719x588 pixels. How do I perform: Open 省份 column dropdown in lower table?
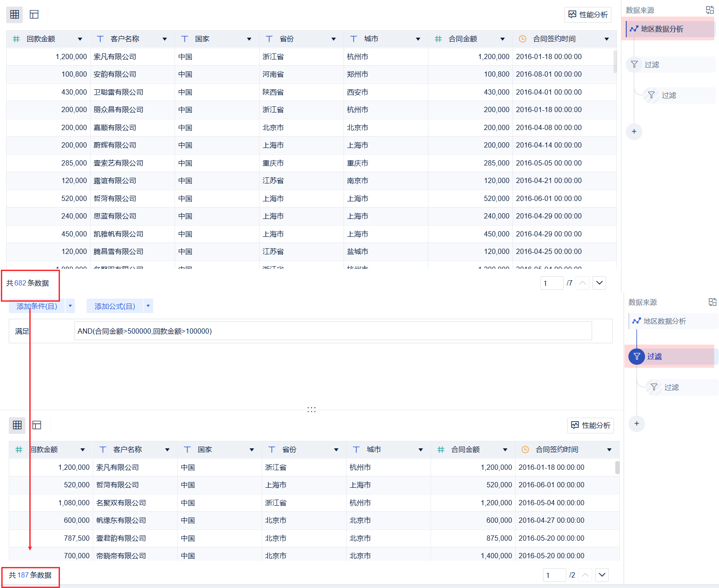click(336, 450)
